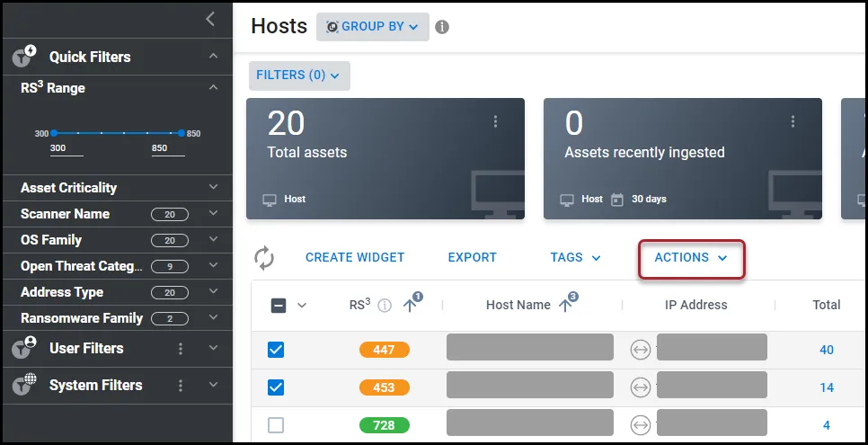Click RS³ range slider maximum handle at 850
Viewport: 868px width, 445px height.
point(182,133)
